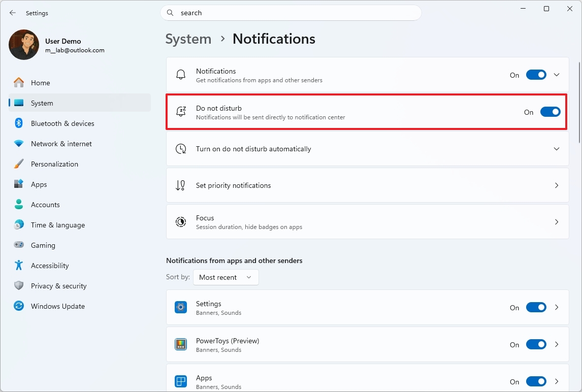The height and width of the screenshot is (392, 582).
Task: Click the search field at the top
Action: tap(291, 12)
